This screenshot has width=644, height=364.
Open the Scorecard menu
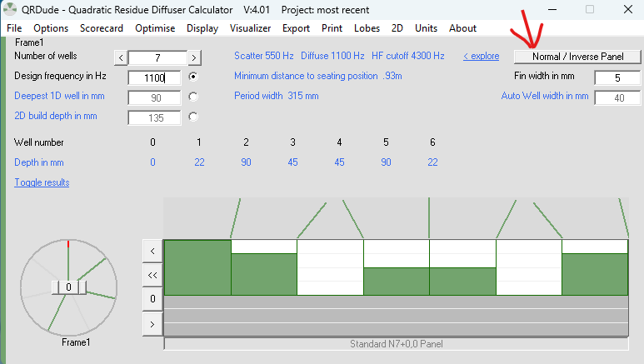click(102, 28)
